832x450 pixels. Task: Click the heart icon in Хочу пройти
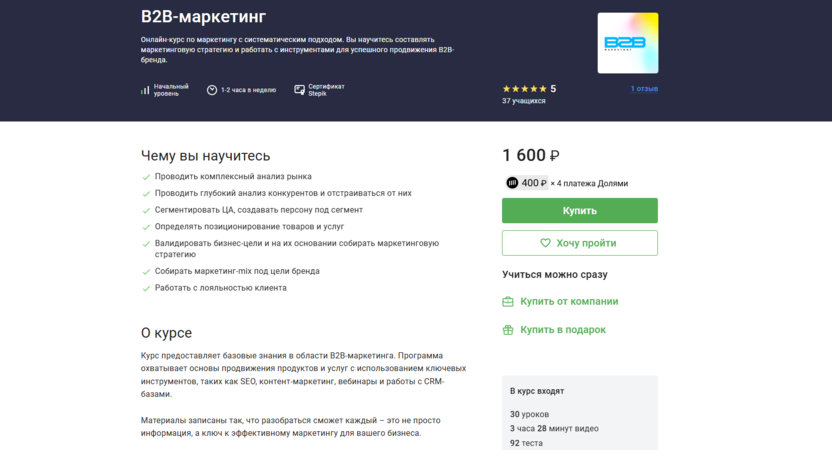(545, 243)
